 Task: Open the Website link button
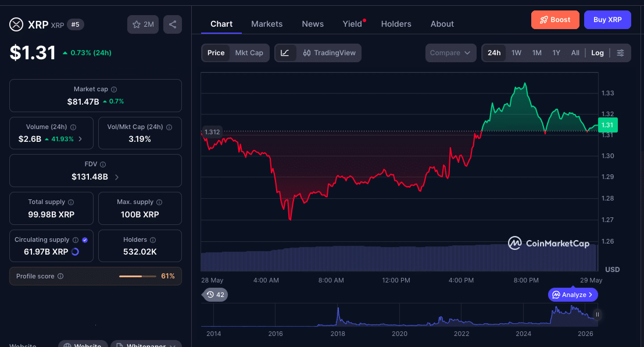coord(83,344)
